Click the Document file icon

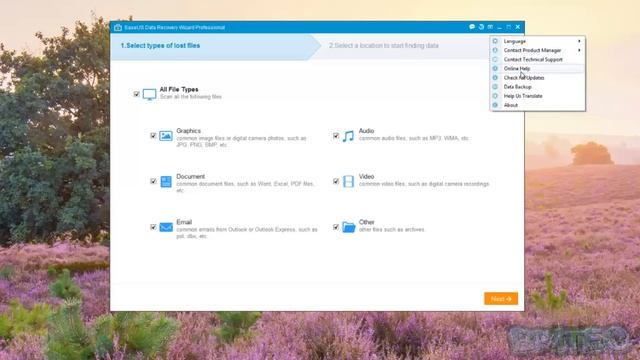coord(166,181)
